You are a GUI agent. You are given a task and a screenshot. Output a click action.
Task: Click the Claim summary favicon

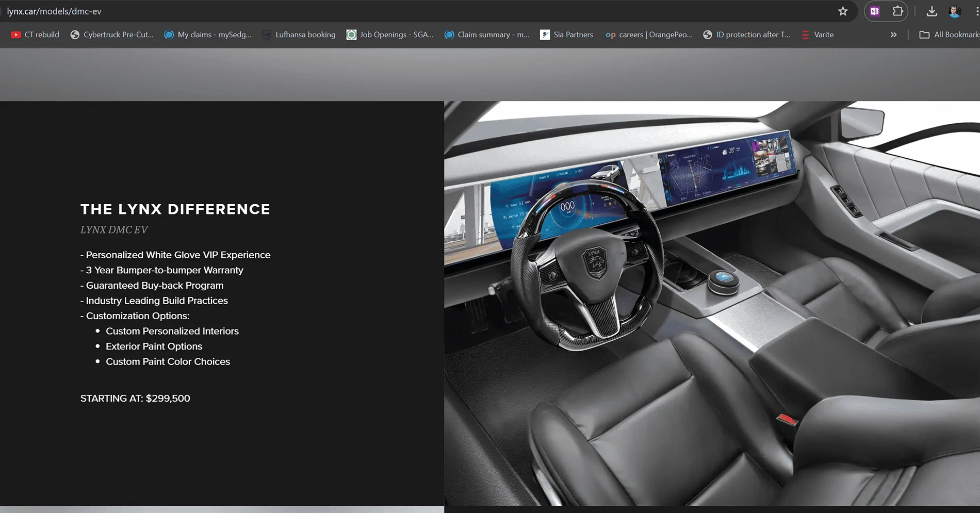(x=449, y=35)
